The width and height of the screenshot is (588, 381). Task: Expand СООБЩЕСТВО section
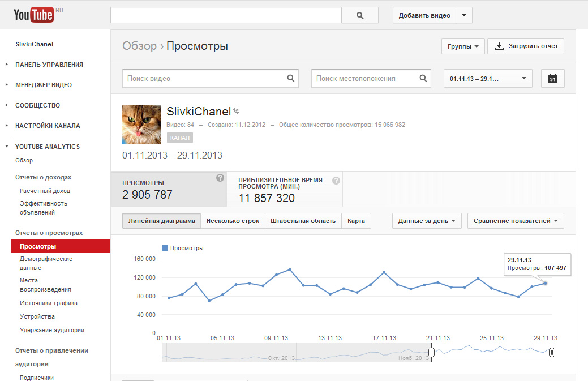click(x=37, y=105)
